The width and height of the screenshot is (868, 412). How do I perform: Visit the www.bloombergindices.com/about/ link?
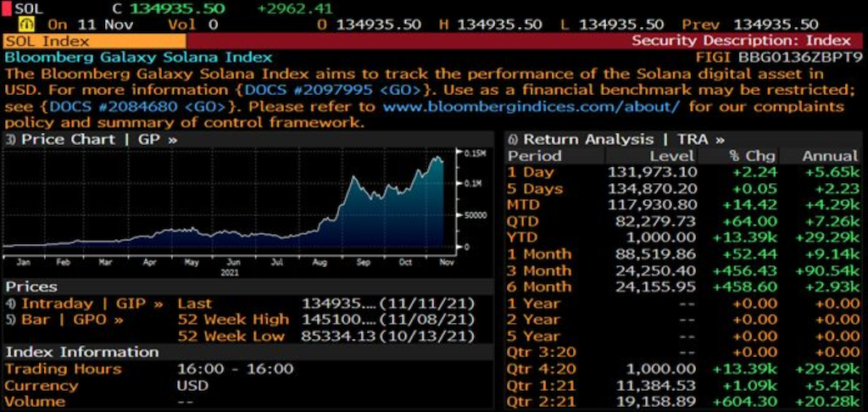pos(531,106)
